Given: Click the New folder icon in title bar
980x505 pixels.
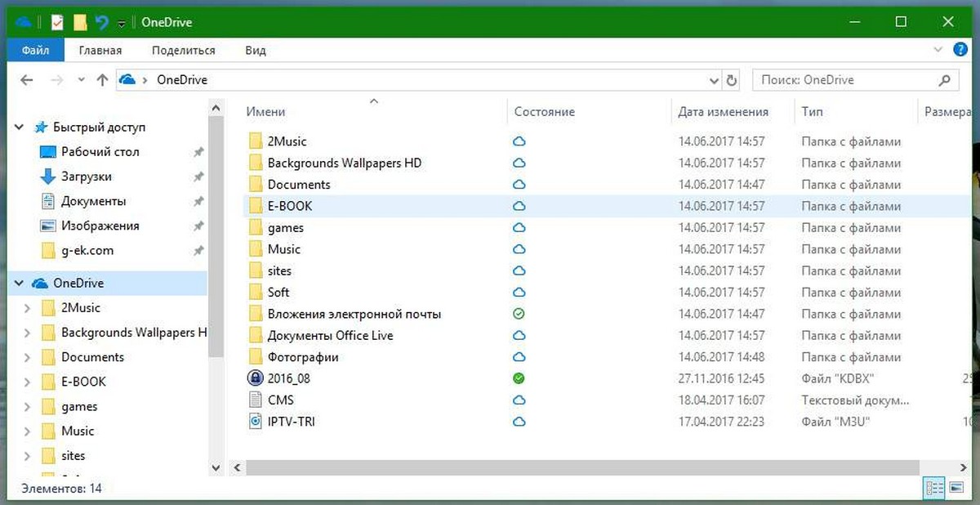Looking at the screenshot, I should pos(79,23).
